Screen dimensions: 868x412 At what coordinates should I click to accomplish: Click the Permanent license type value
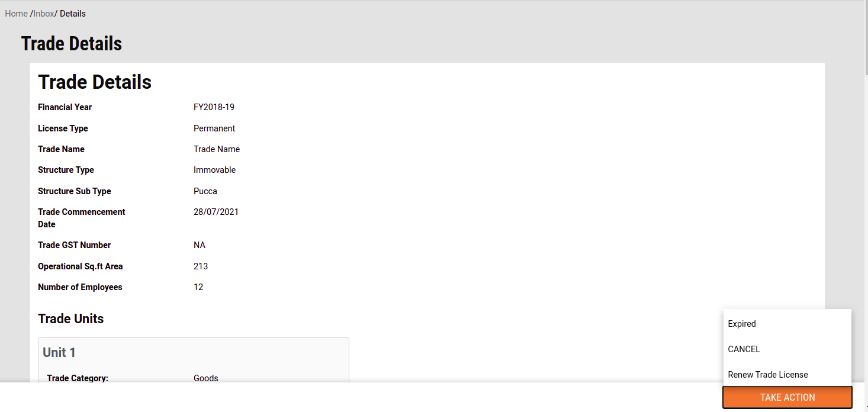(x=214, y=128)
